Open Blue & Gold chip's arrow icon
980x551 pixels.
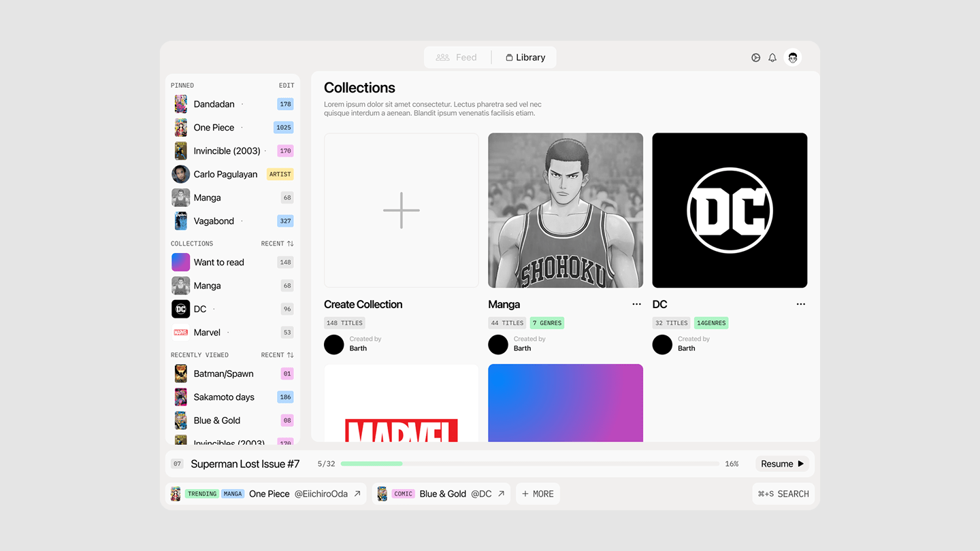click(501, 494)
